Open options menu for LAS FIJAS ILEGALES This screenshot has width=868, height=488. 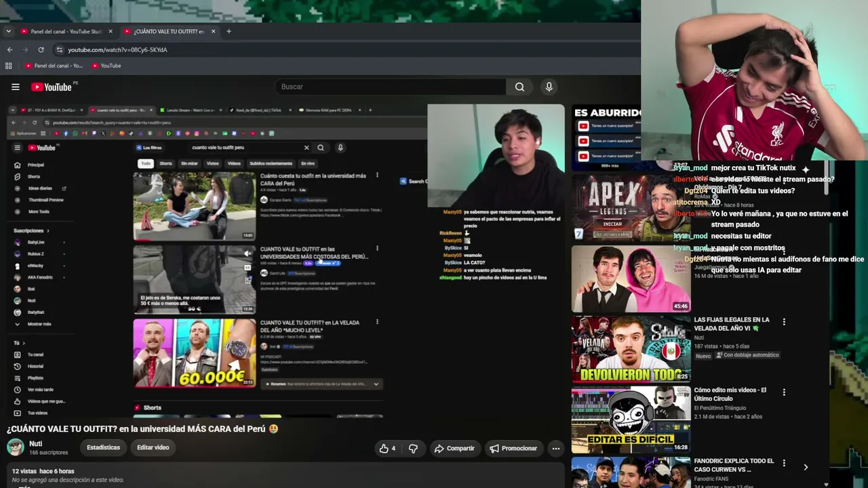coord(784,322)
